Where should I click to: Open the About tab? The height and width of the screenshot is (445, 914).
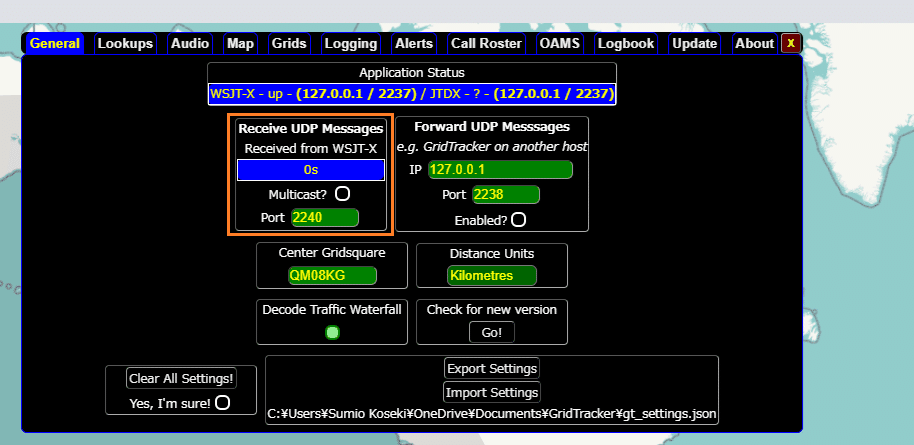(754, 43)
